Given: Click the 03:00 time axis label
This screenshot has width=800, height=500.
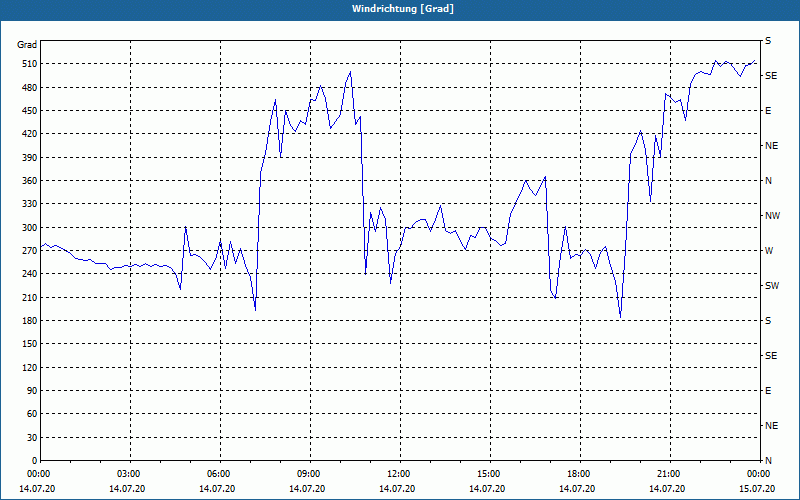Looking at the screenshot, I should click(131, 473).
